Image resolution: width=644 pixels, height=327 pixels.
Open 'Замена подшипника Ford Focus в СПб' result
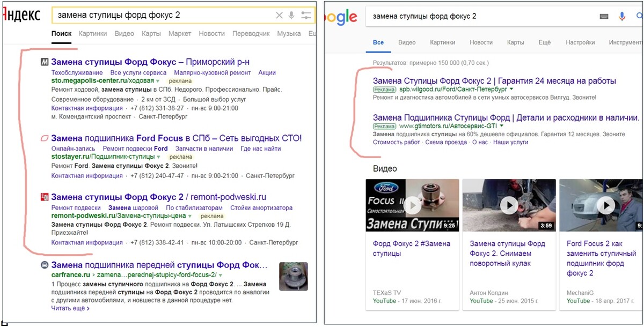[176, 138]
